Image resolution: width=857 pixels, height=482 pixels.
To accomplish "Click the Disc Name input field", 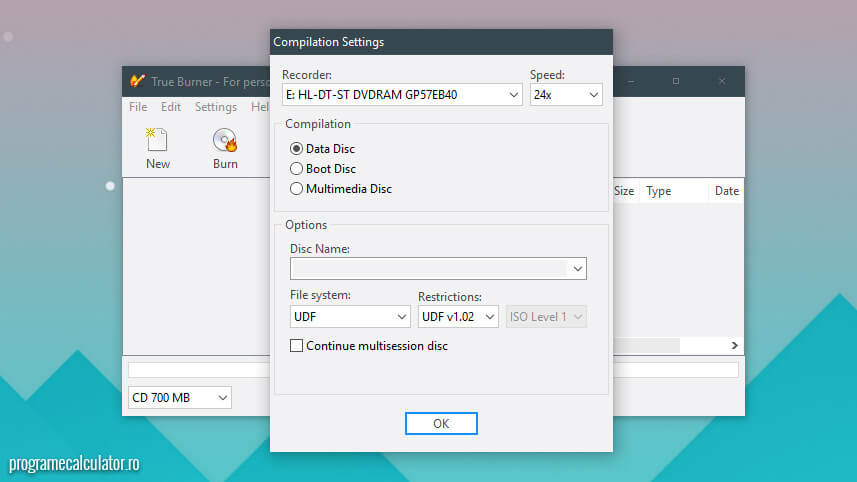I will [x=428, y=269].
